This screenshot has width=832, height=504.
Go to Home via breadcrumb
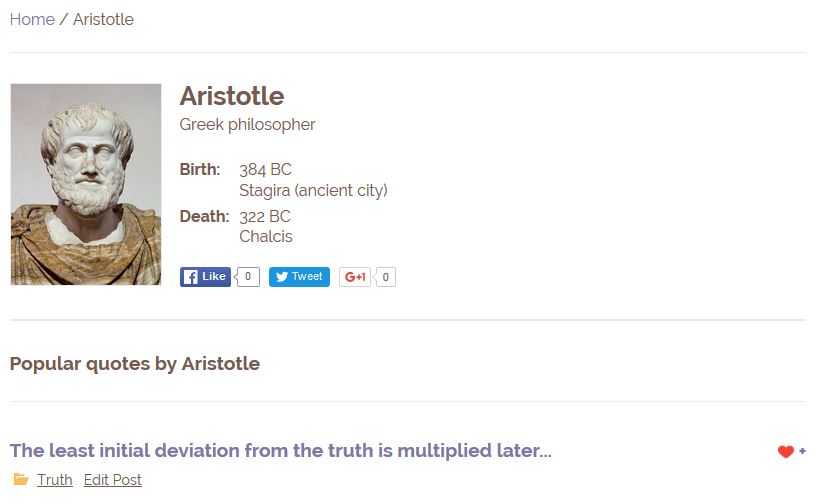point(32,20)
